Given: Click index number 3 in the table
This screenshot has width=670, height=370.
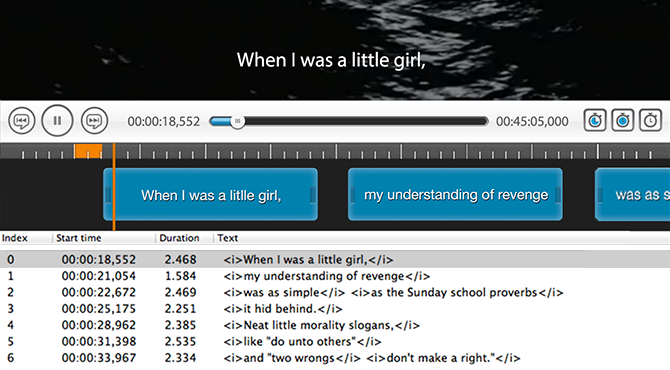Looking at the screenshot, I should click(x=11, y=308).
